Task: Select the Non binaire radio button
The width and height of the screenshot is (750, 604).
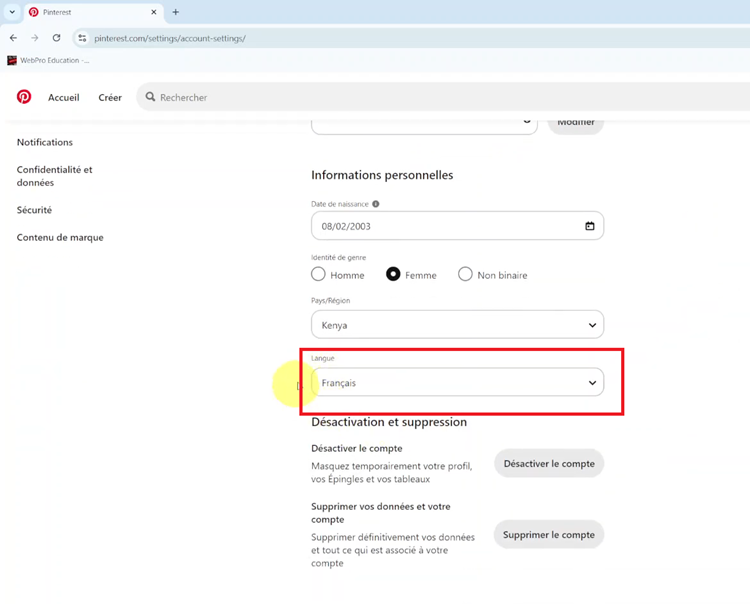Action: [x=465, y=274]
